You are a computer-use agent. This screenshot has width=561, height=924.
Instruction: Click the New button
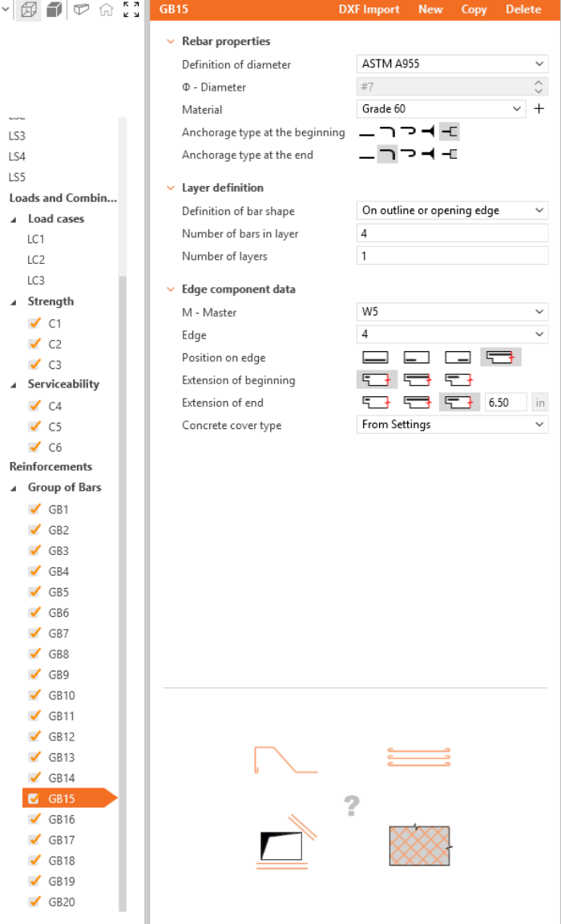coord(430,10)
